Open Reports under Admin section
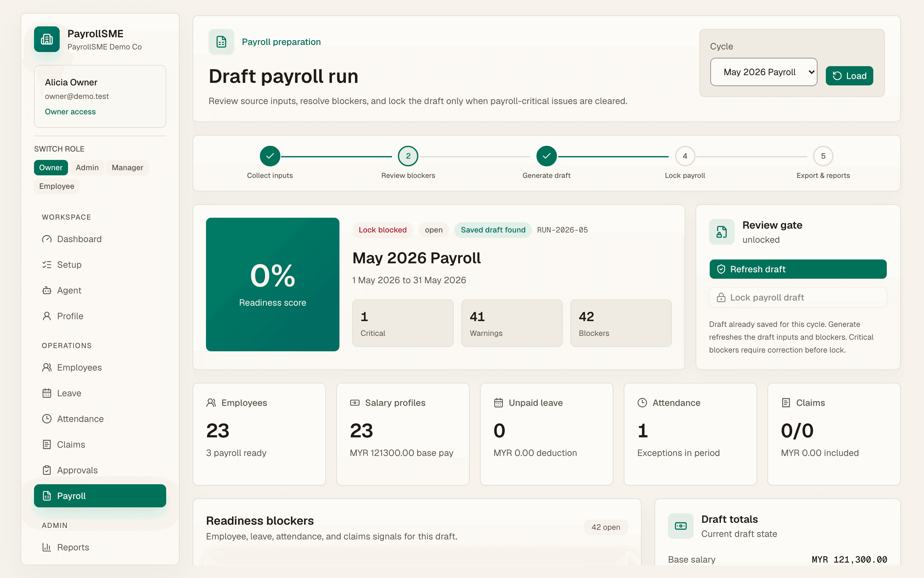 [100, 547]
